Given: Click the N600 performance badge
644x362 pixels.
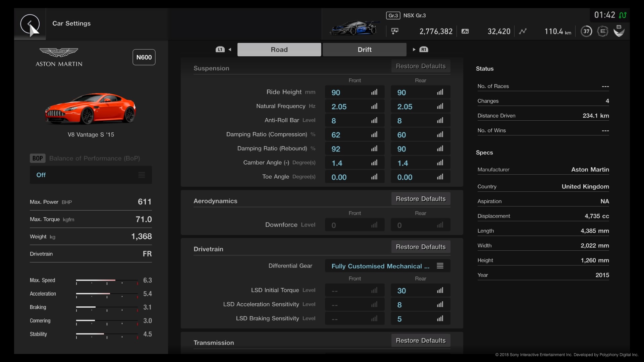Looking at the screenshot, I should pyautogui.click(x=144, y=57).
